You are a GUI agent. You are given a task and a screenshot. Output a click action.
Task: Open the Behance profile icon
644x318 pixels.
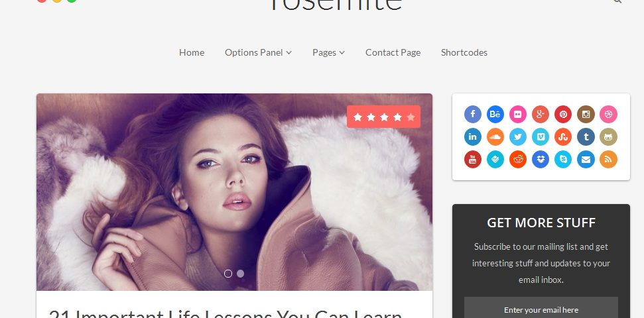495,114
